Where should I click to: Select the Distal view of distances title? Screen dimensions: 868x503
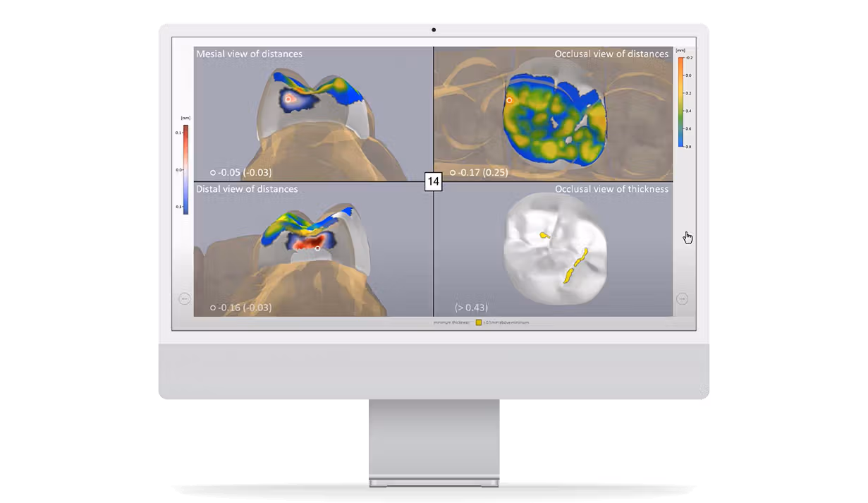click(x=246, y=189)
